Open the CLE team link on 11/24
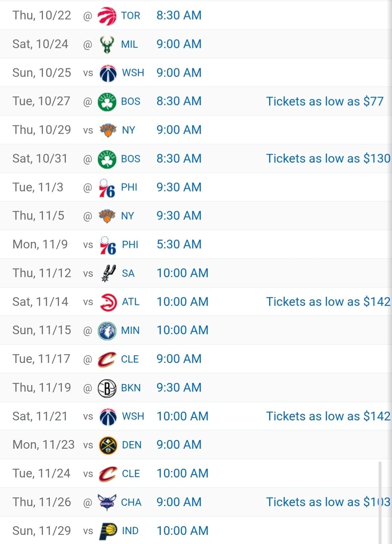The image size is (392, 544). click(x=131, y=473)
